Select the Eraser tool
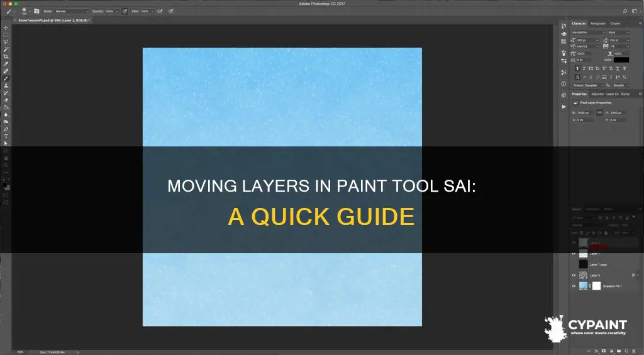Image resolution: width=644 pixels, height=355 pixels. tap(6, 100)
